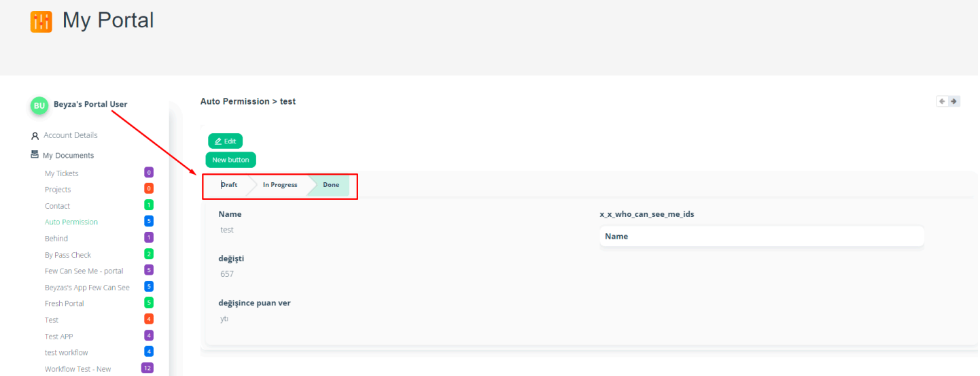
Task: Click the Projects count badge 0
Action: click(x=149, y=188)
